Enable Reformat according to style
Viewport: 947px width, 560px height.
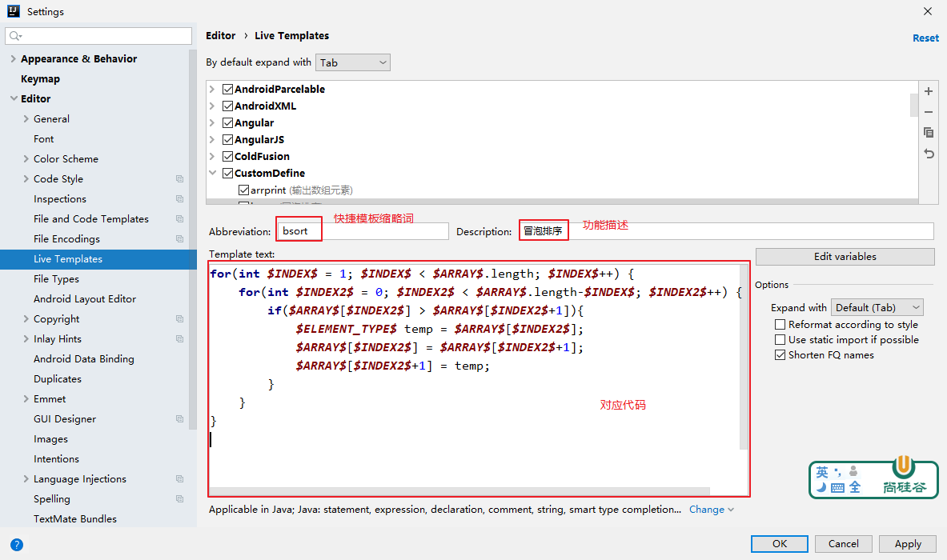pyautogui.click(x=780, y=325)
